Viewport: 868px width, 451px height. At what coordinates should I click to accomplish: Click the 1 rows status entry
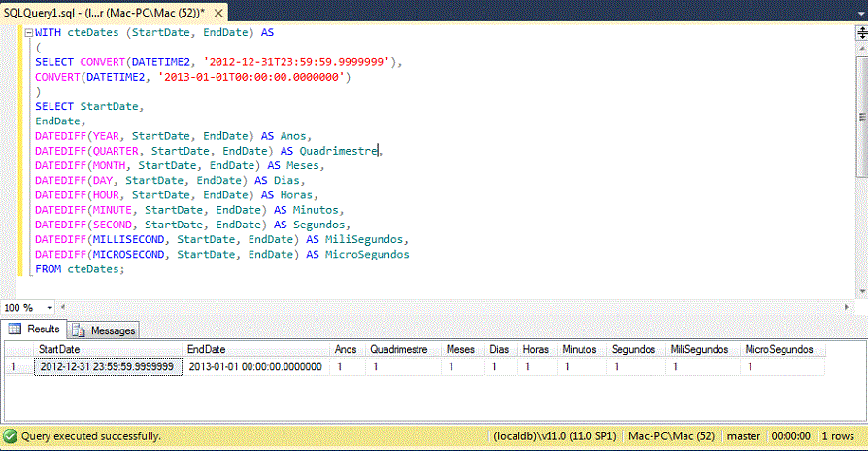838,436
